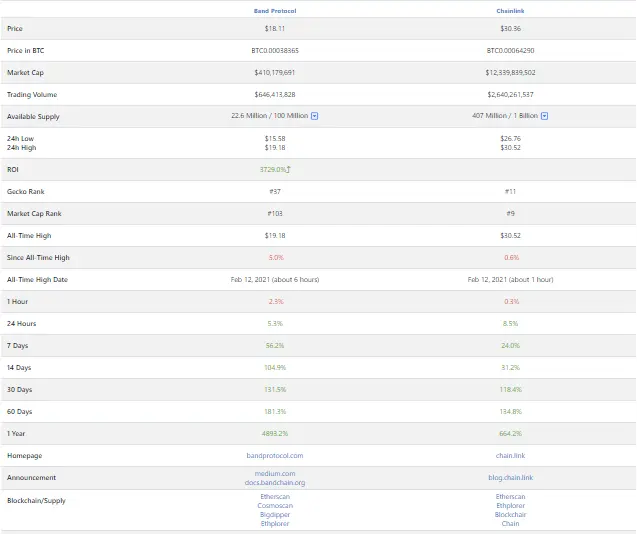Viewport: 637px width, 534px height.
Task: Click trading volume $2,640,261,537
Action: pos(510,94)
